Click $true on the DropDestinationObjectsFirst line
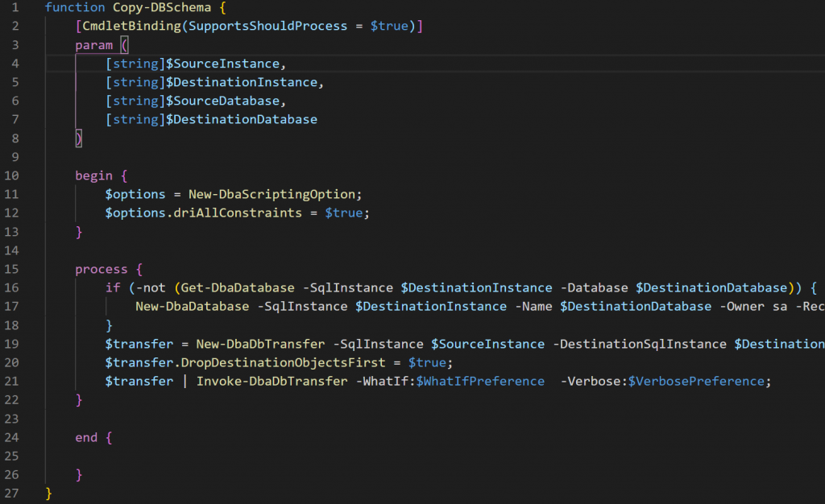This screenshot has height=504, width=825. 427,362
